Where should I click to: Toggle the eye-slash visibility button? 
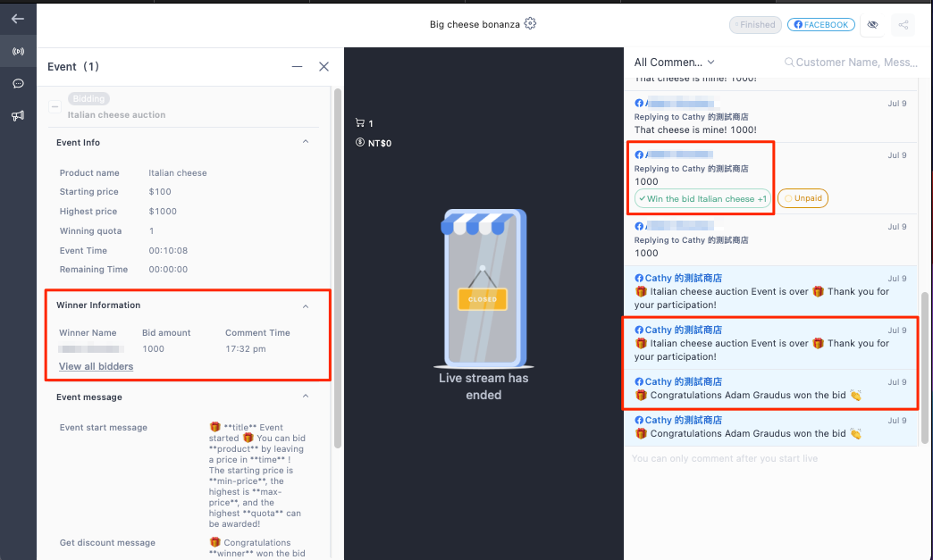coord(872,24)
